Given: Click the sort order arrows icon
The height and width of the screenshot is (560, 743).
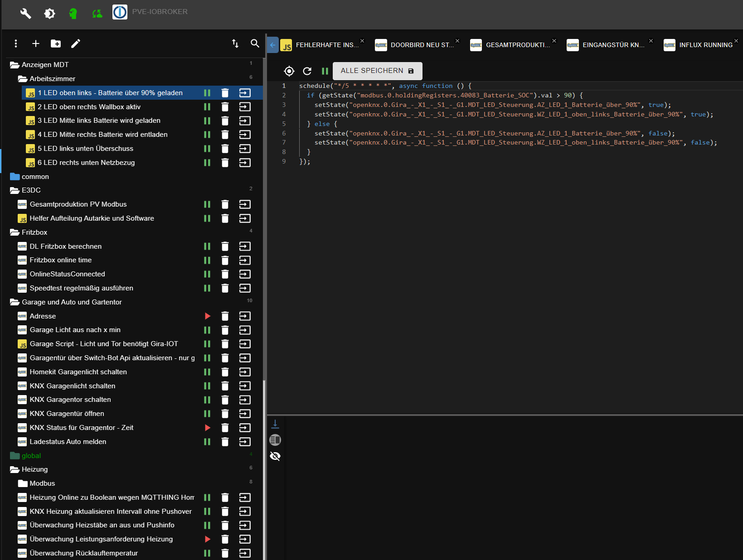Looking at the screenshot, I should pyautogui.click(x=235, y=43).
